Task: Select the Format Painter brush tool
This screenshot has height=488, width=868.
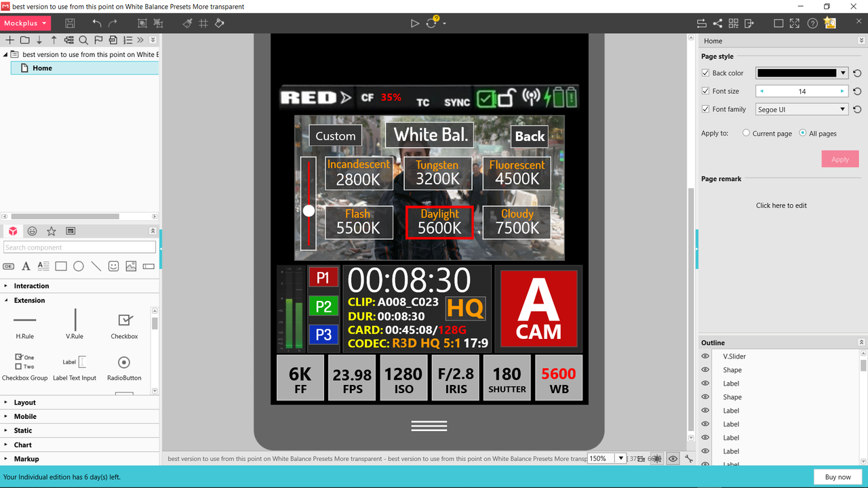Action: pos(188,23)
